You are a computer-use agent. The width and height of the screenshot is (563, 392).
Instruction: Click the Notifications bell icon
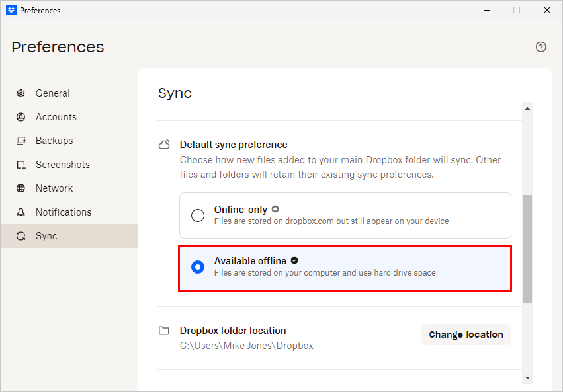coord(21,212)
